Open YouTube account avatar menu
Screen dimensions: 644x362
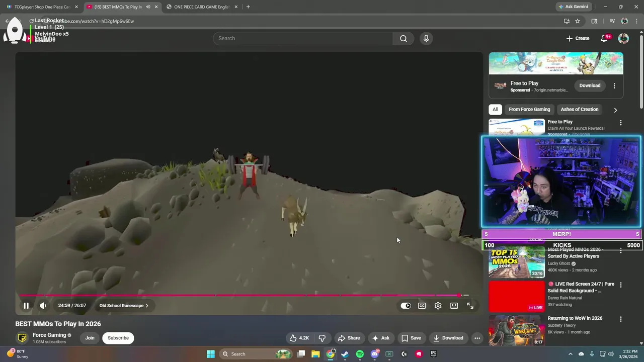pos(623,38)
